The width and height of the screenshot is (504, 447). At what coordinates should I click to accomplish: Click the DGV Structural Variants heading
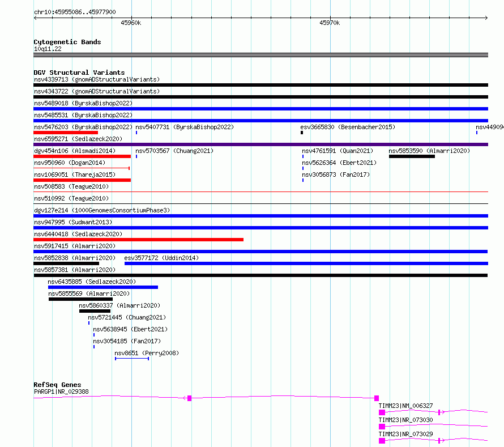pos(79,73)
